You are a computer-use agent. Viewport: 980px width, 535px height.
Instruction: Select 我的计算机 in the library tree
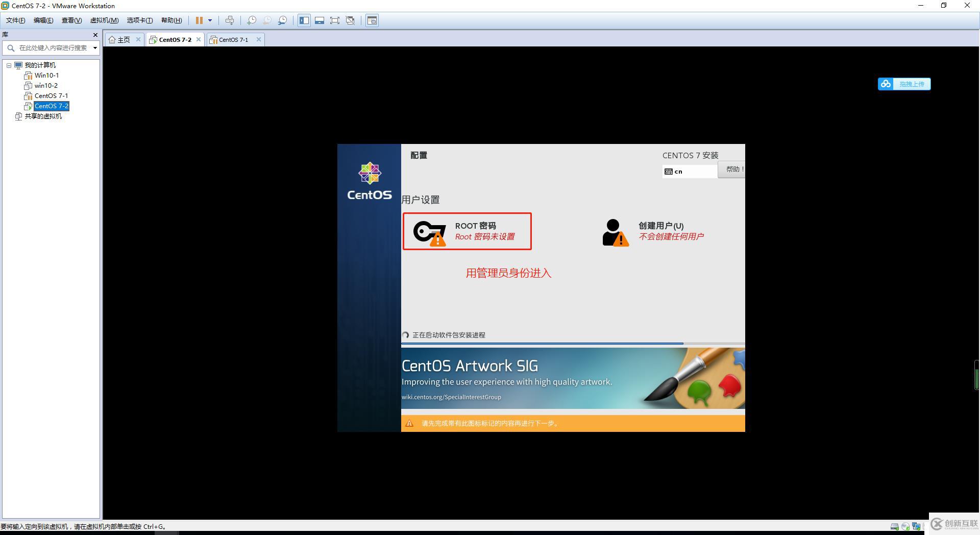point(40,65)
